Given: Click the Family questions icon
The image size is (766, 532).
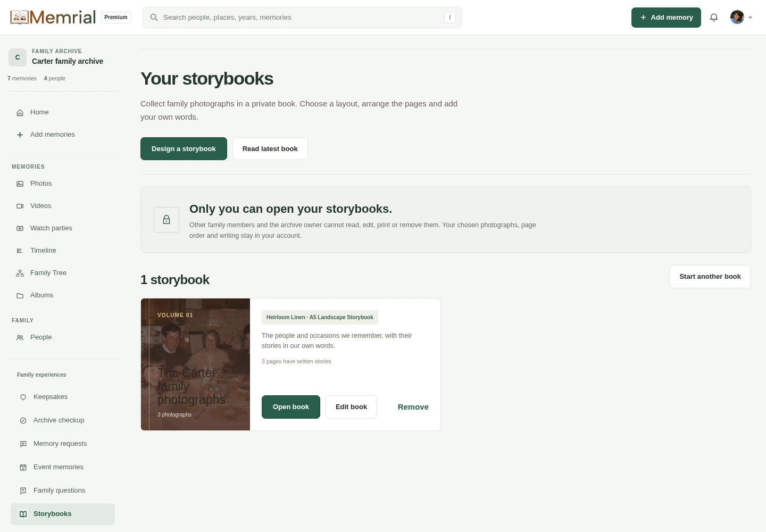Looking at the screenshot, I should tap(23, 491).
